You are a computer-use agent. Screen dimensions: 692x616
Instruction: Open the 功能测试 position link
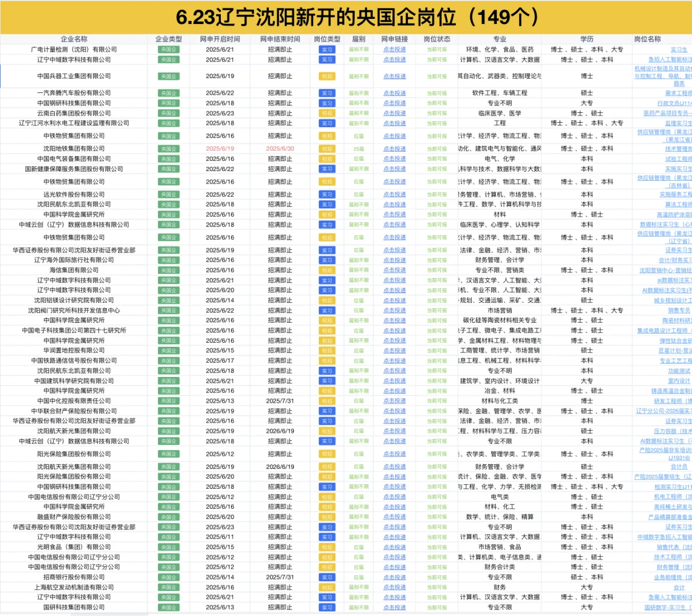coord(679,371)
